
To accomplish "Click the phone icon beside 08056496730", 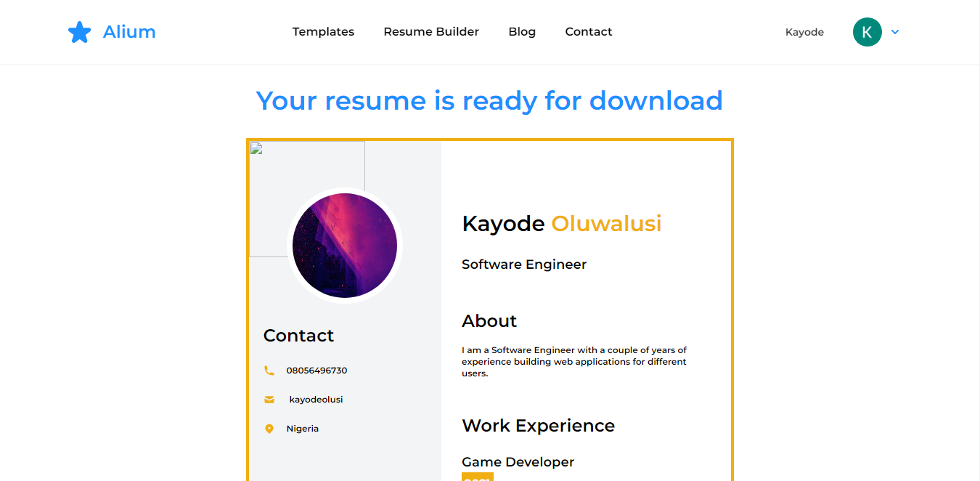I will click(x=269, y=371).
